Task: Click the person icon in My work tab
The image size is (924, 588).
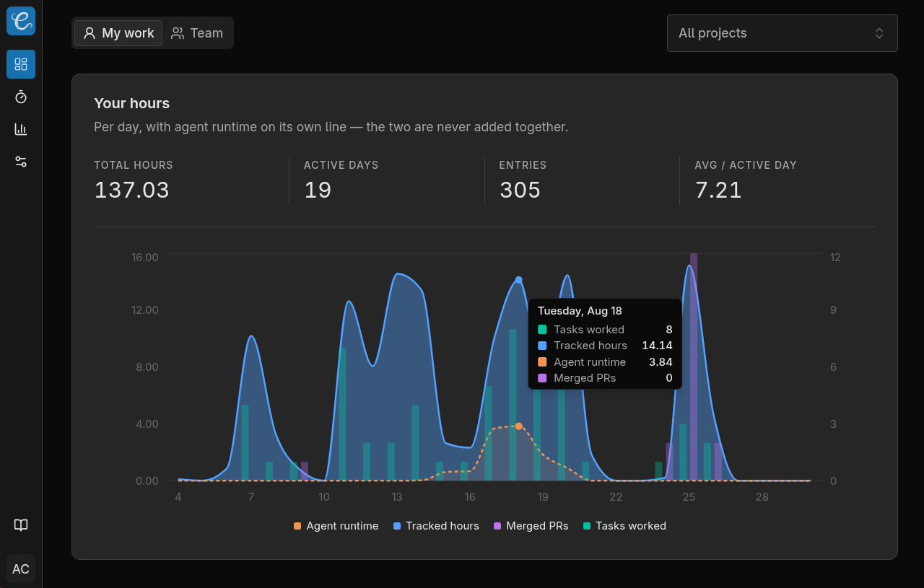Action: pos(90,33)
